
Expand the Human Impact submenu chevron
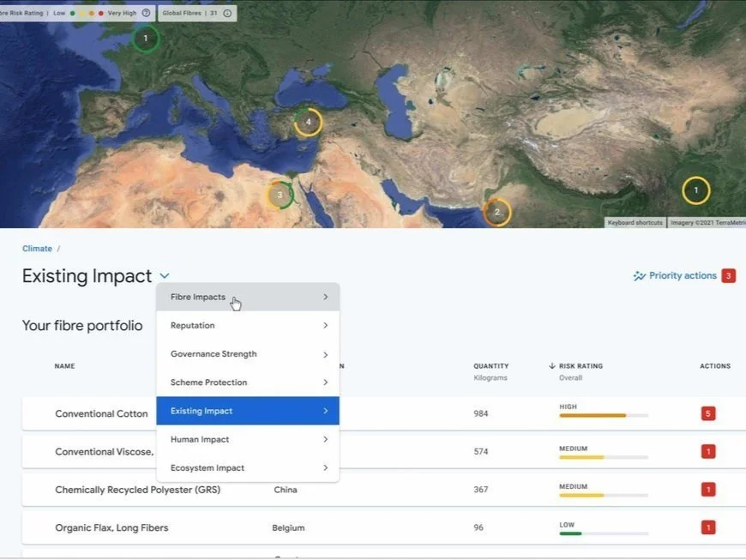click(x=326, y=440)
